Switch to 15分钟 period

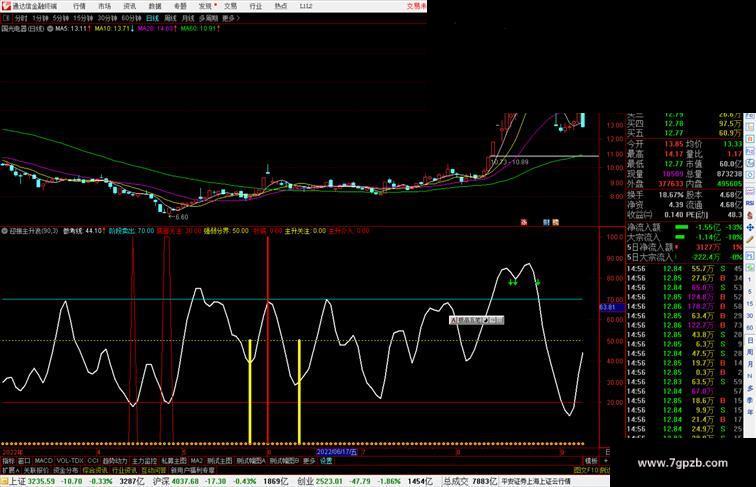point(83,18)
